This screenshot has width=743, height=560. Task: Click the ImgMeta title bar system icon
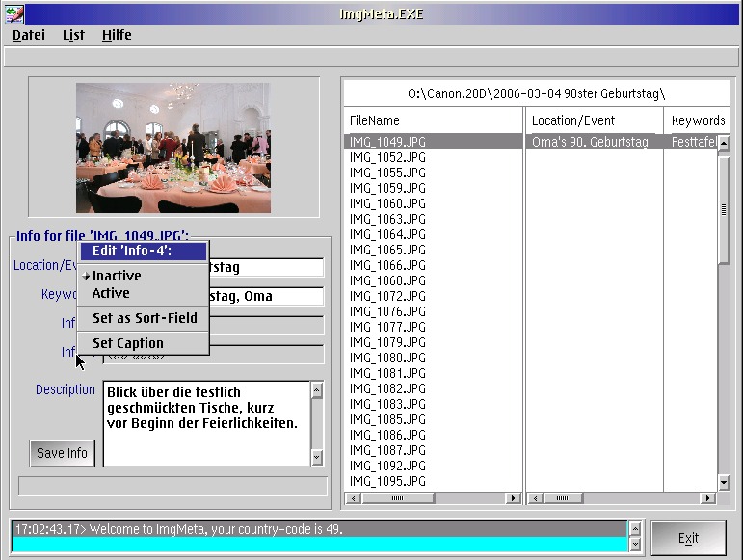tap(13, 13)
